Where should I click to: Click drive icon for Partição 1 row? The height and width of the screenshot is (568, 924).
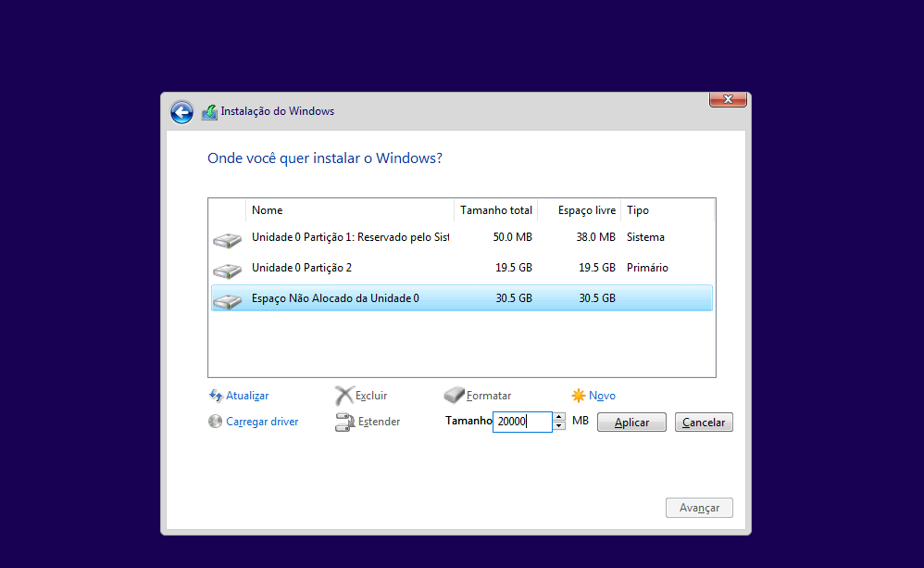(x=227, y=240)
